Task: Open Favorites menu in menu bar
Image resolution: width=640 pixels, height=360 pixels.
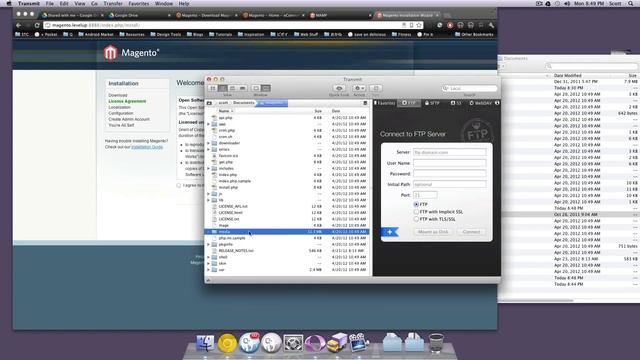Action: tap(139, 3)
